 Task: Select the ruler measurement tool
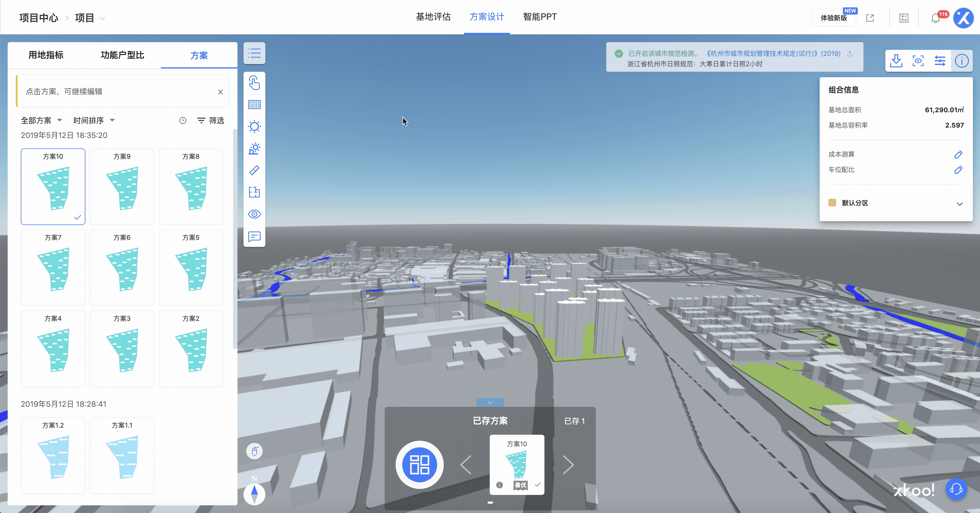254,170
